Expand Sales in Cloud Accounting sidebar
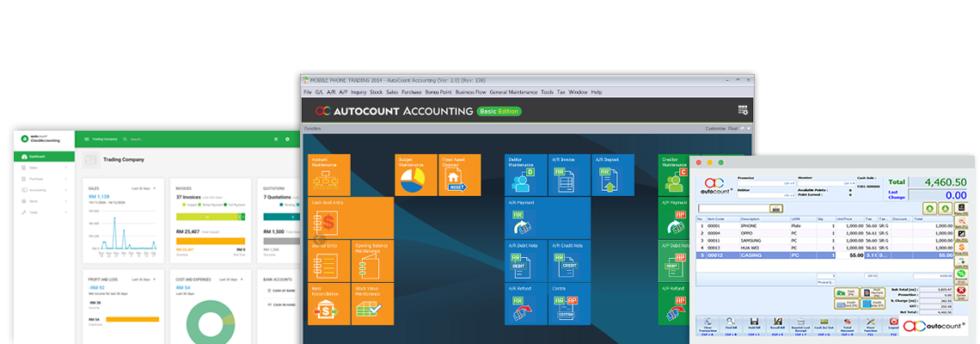Viewport: 980px width, 344px height. tap(44, 167)
